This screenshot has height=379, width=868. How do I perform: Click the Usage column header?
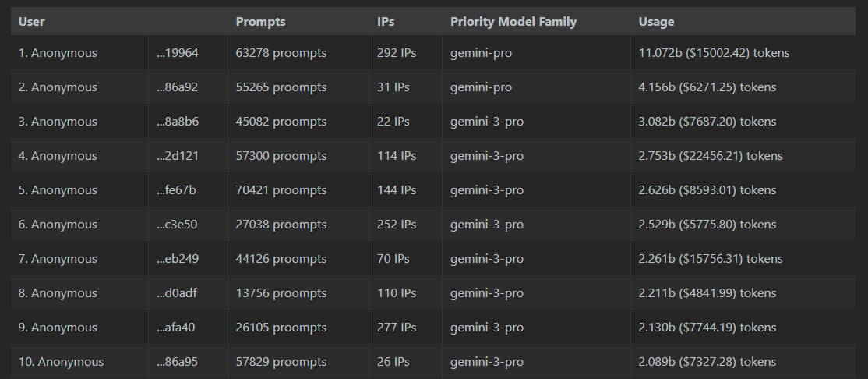click(x=656, y=22)
